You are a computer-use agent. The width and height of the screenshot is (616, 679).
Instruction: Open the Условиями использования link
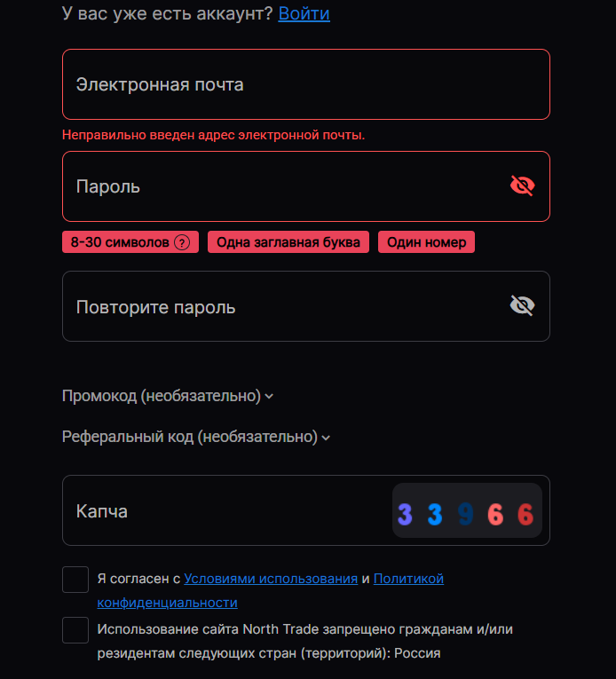click(x=271, y=579)
